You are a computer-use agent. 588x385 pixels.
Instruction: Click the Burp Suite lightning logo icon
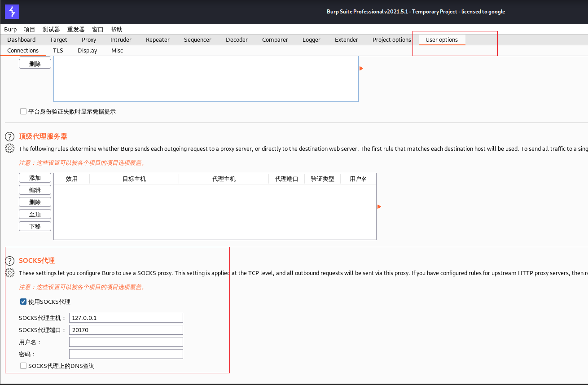12,12
